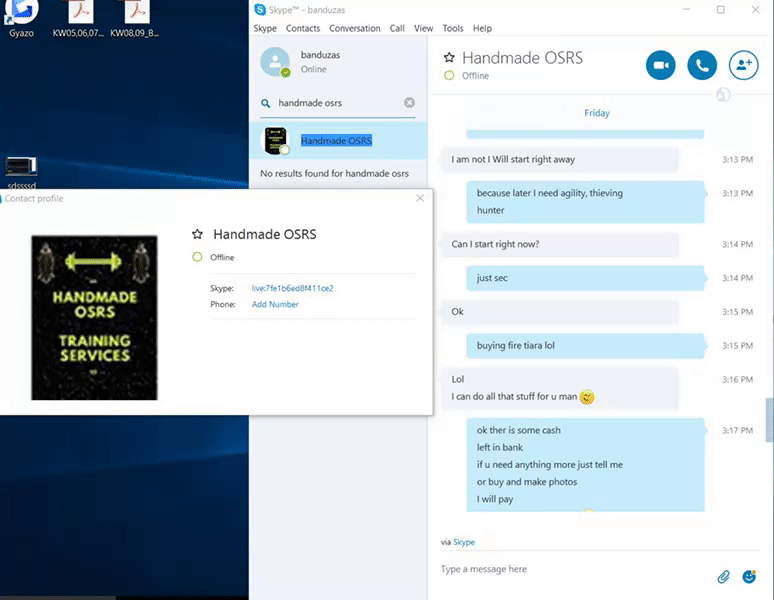Open the View menu
Image resolution: width=774 pixels, height=600 pixels.
point(424,29)
